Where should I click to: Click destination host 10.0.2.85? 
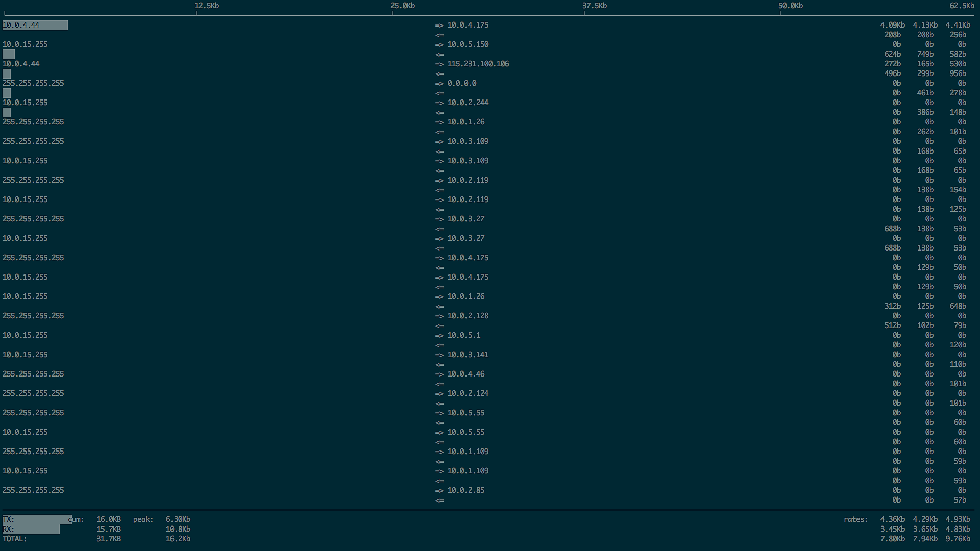(465, 490)
